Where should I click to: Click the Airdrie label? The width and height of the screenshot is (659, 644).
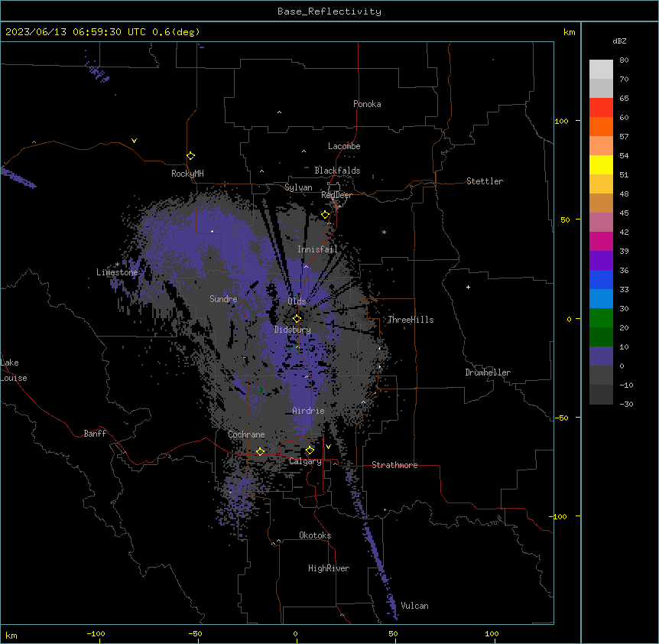[308, 411]
